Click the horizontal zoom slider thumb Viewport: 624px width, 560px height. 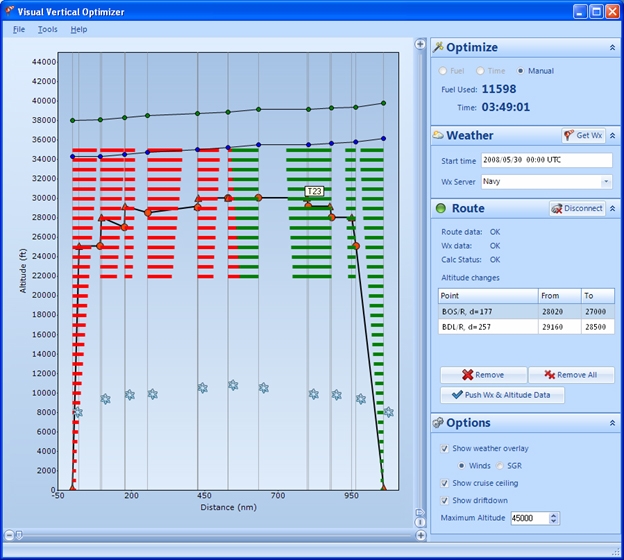point(19,535)
